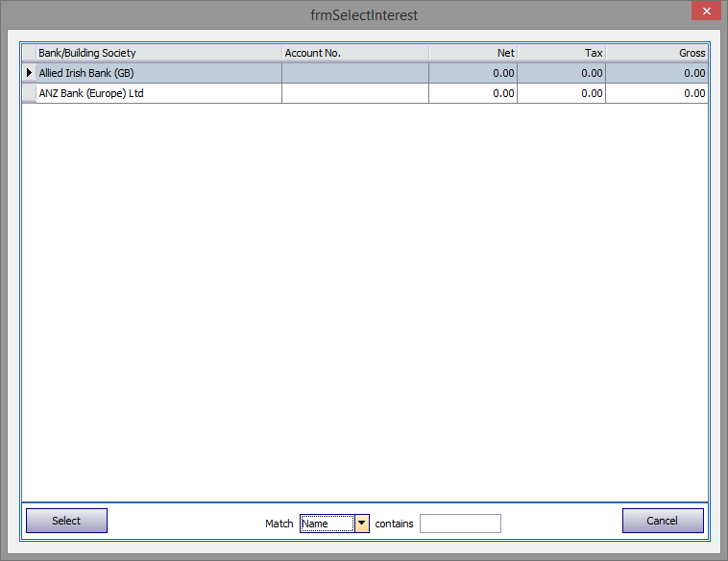Sort by the Tax column header

coord(561,53)
